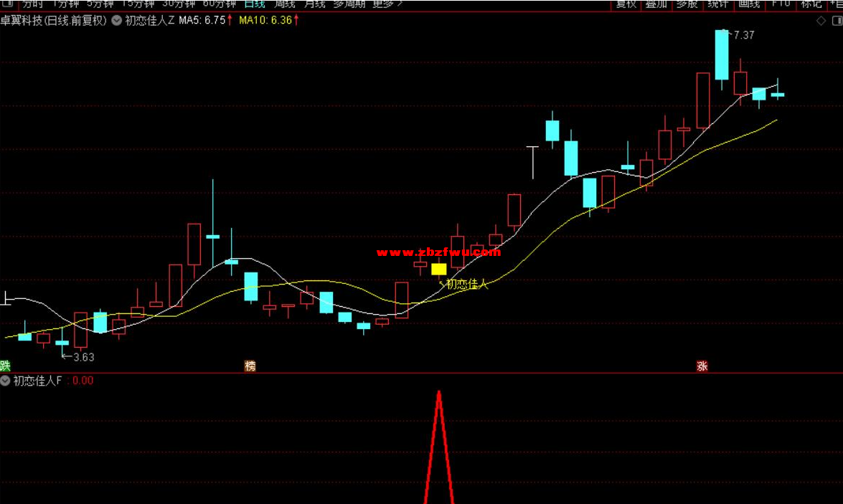Switch to the 分时 chart tab
The image size is (843, 504).
[x=32, y=4]
